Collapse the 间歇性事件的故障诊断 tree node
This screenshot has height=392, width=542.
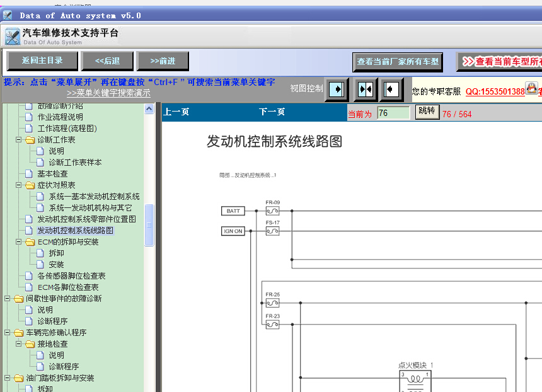point(7,299)
